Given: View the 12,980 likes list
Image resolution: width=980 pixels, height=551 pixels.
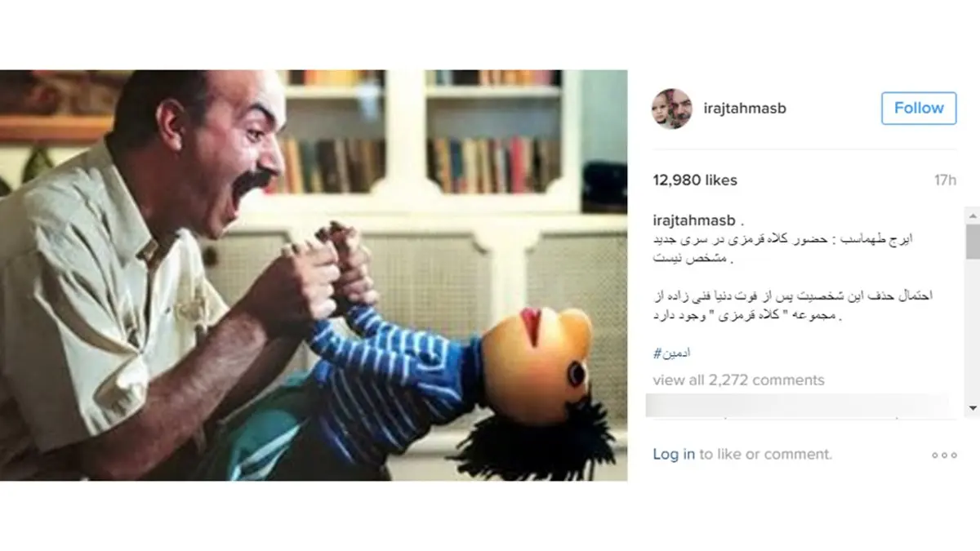Looking at the screenshot, I should click(694, 180).
